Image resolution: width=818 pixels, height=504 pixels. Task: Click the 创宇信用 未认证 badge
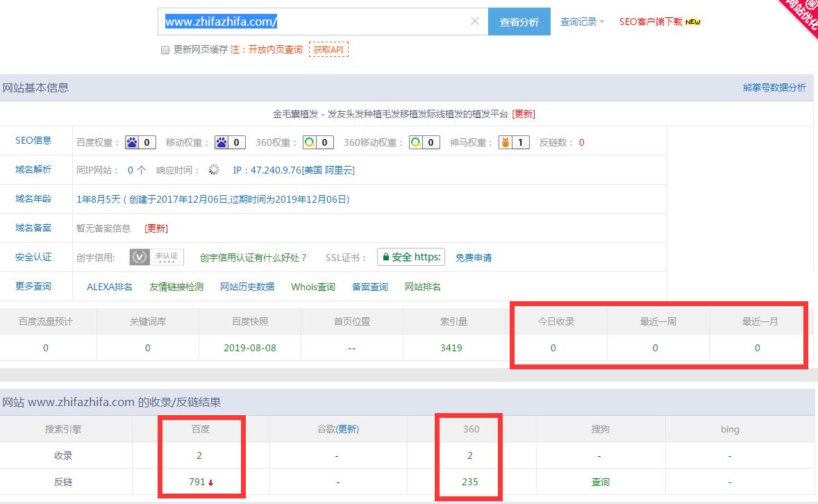(156, 258)
